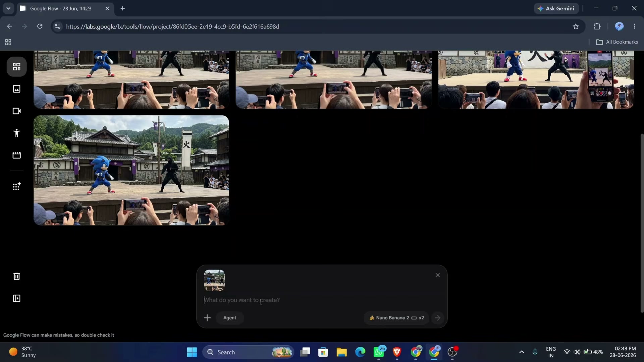Open a new browser tab
644x362 pixels.
point(123,8)
